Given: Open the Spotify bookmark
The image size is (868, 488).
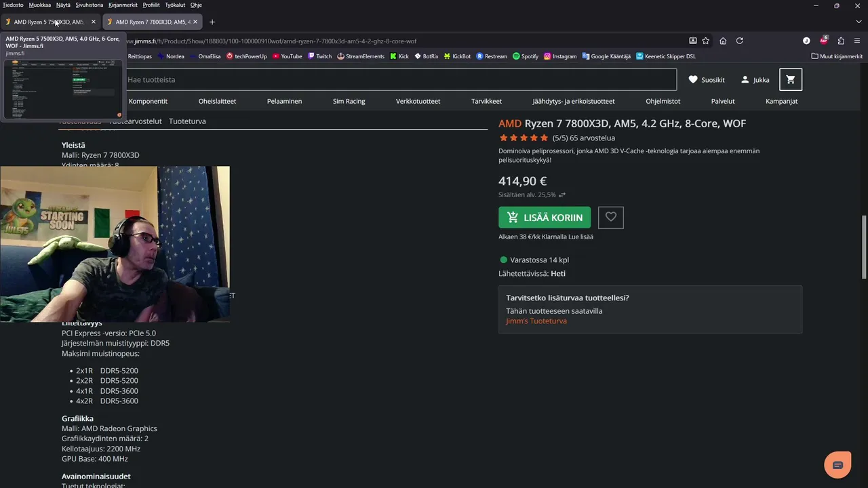Looking at the screenshot, I should 526,56.
